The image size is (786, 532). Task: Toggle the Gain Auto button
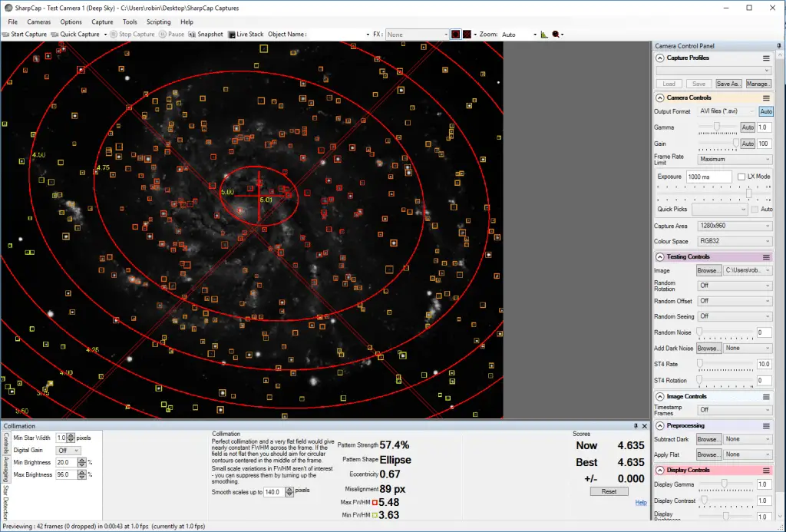pyautogui.click(x=748, y=144)
